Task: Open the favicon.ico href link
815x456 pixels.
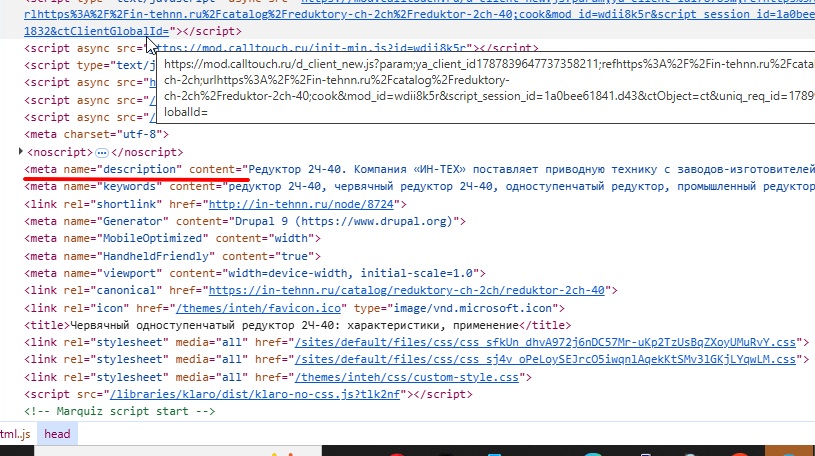Action: [x=258, y=308]
